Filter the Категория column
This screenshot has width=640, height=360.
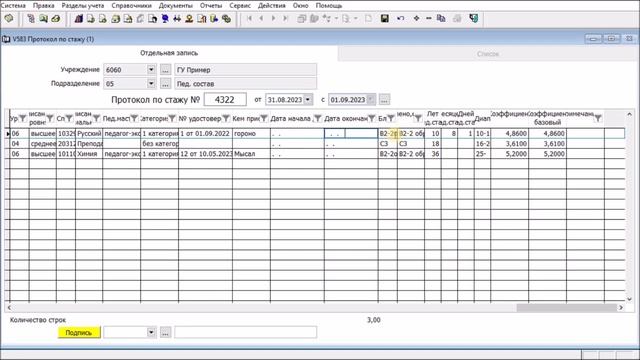click(x=172, y=118)
